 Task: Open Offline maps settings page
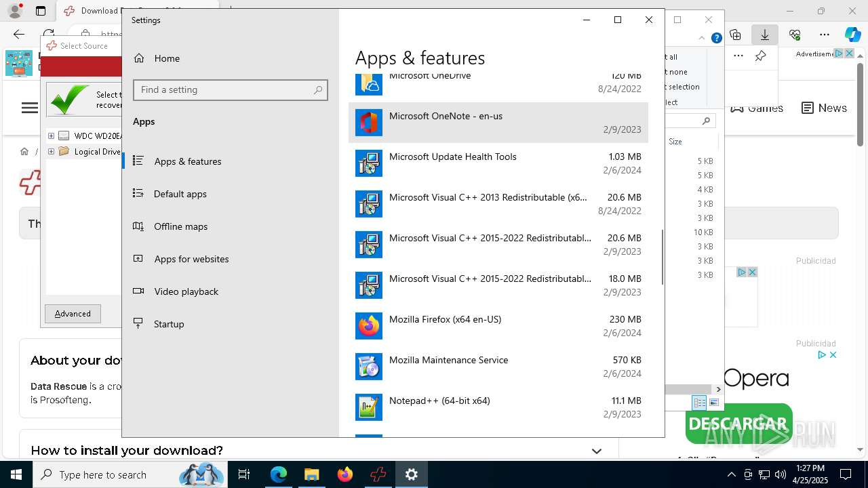pyautogui.click(x=231, y=226)
